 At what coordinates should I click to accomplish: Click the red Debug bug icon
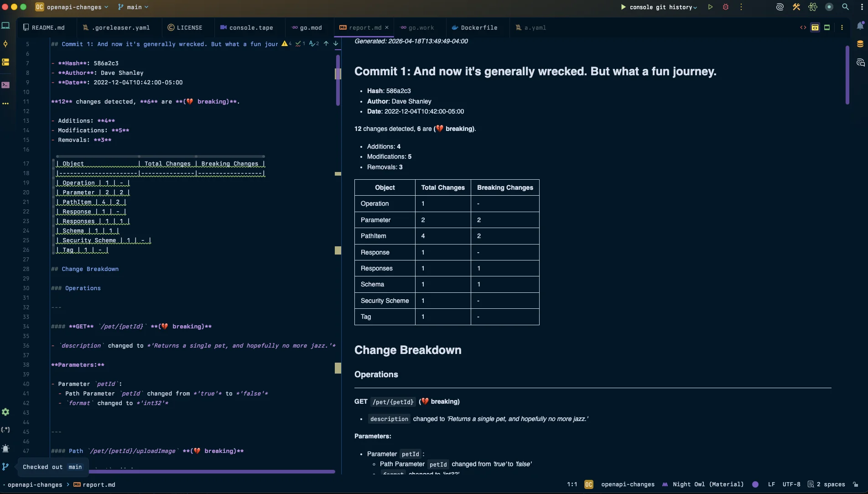pos(726,7)
